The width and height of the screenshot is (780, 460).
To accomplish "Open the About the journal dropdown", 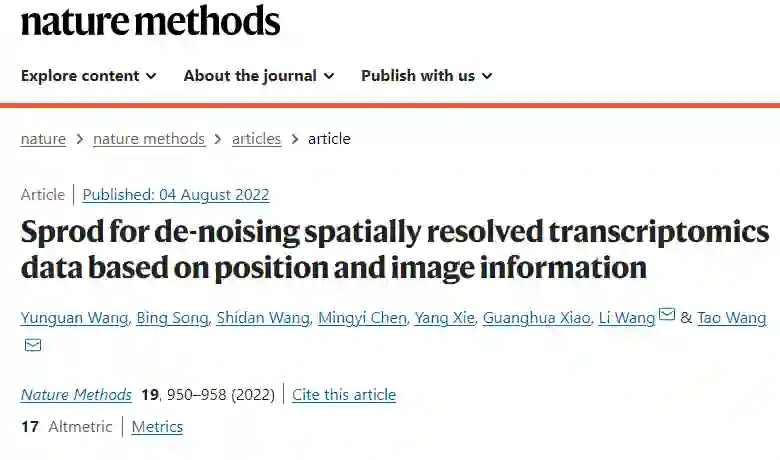I will (x=258, y=76).
